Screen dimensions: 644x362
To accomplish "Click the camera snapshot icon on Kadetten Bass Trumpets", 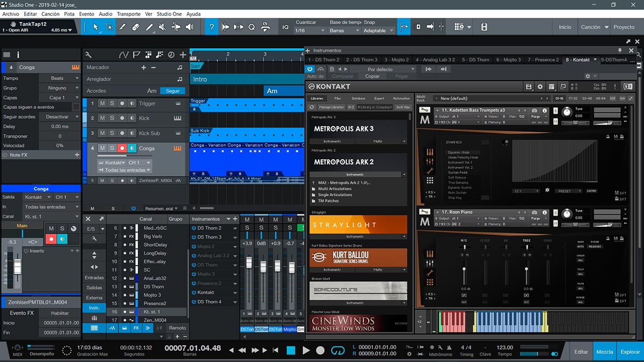I will [x=535, y=110].
